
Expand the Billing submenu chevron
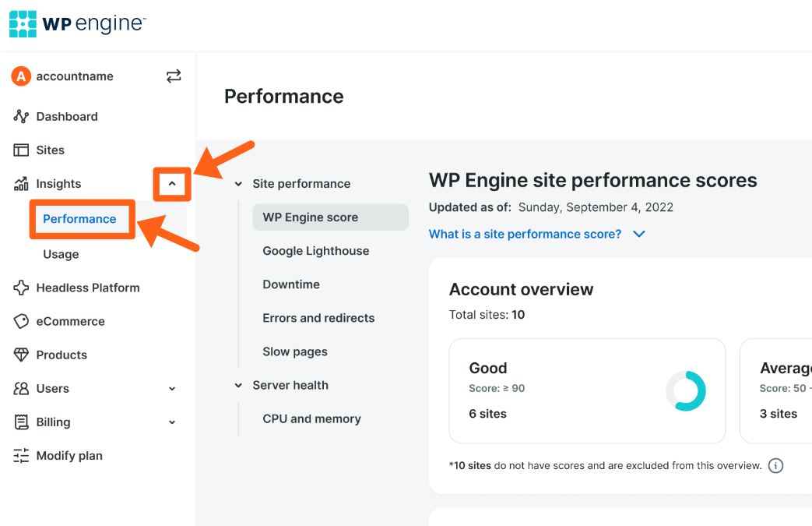coord(172,422)
